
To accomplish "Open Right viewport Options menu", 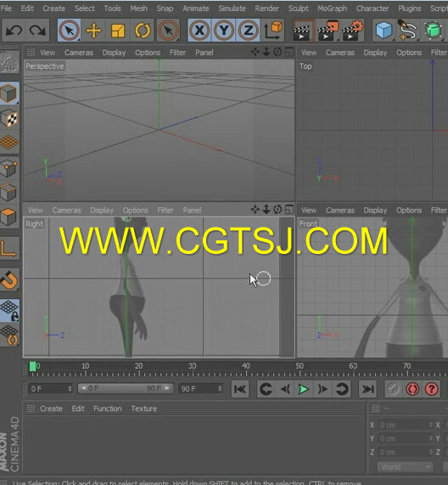I will [135, 211].
